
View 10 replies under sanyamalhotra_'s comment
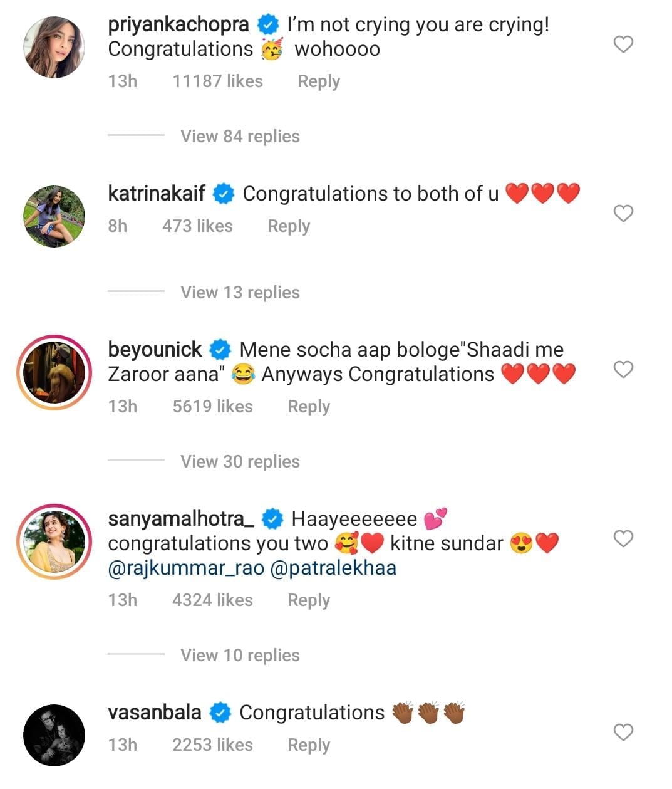240,656
